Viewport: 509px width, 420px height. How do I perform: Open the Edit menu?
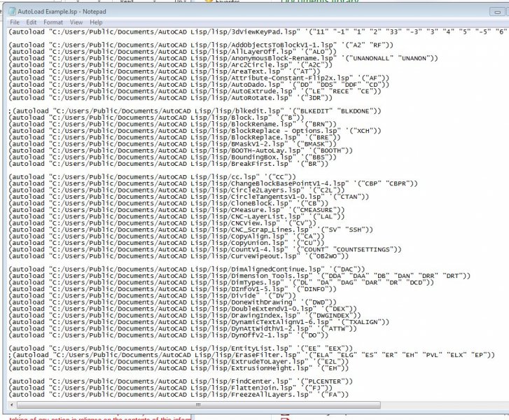[x=32, y=22]
